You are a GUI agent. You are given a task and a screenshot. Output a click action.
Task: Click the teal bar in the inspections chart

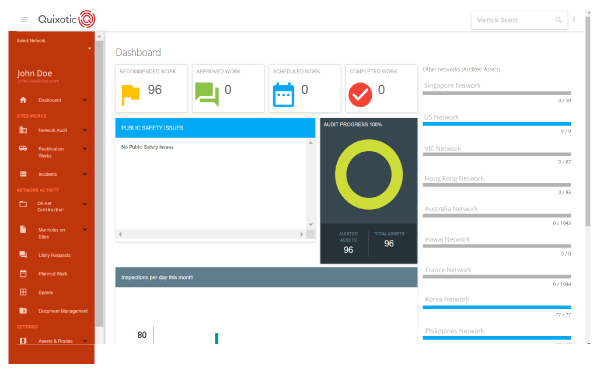pos(217,338)
